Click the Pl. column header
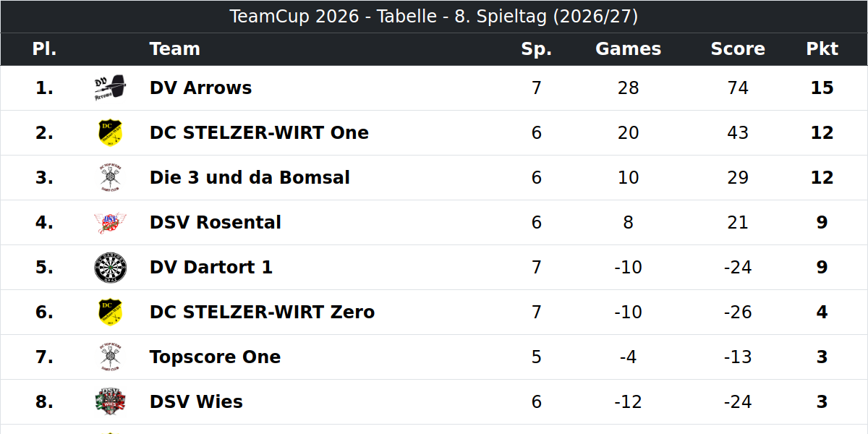The width and height of the screenshot is (868, 434). (x=44, y=49)
